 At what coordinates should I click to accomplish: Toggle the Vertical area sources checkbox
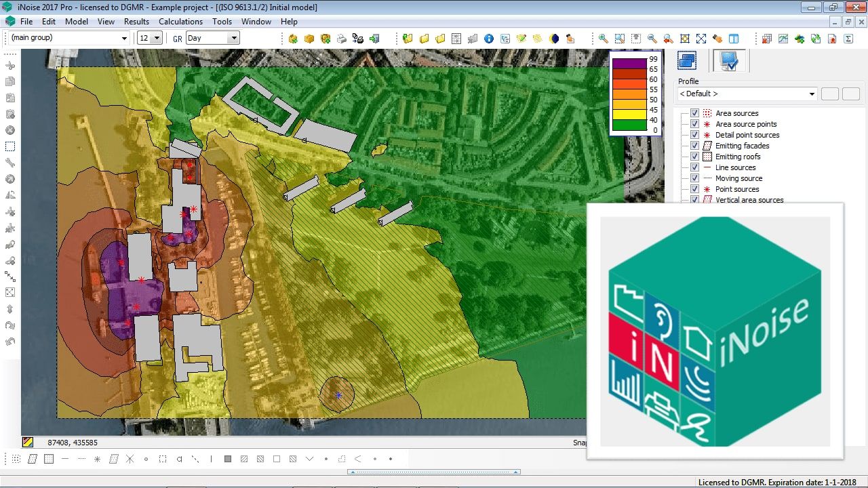(694, 200)
